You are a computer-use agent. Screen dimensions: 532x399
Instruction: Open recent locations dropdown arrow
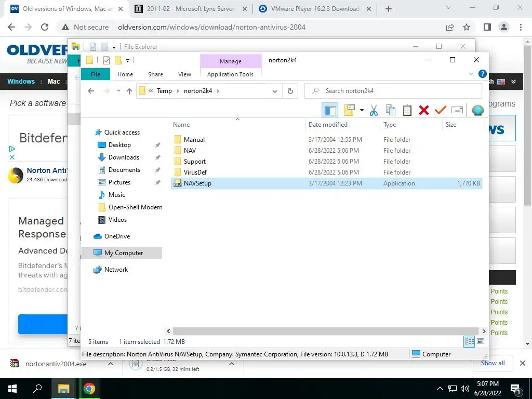(118, 91)
